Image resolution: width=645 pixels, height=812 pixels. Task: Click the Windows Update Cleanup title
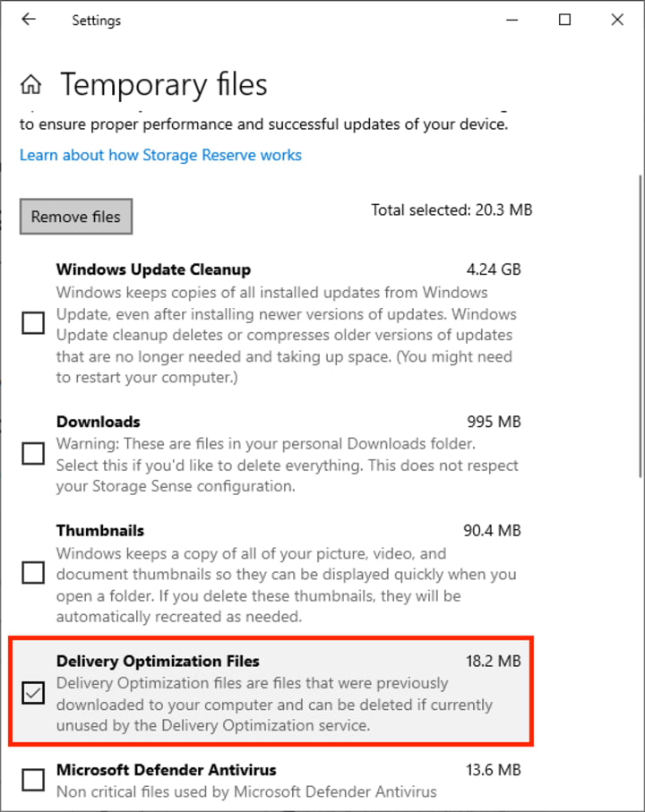153,269
